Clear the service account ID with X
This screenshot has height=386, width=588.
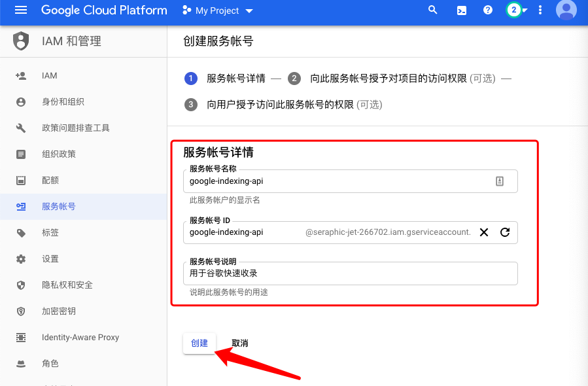[x=484, y=232]
